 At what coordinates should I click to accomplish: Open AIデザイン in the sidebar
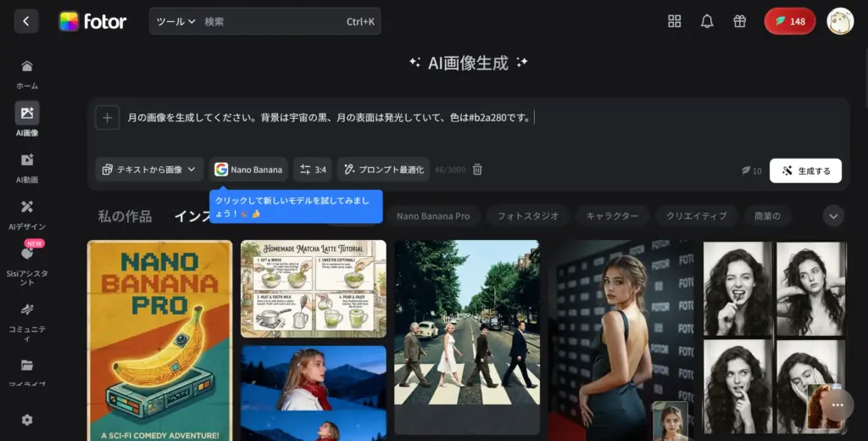[27, 215]
